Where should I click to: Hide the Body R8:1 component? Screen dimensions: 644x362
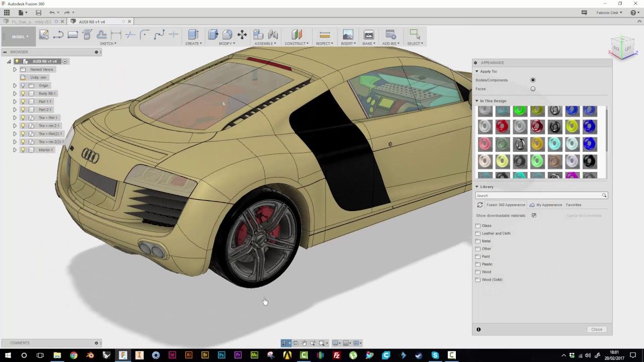coord(23,93)
